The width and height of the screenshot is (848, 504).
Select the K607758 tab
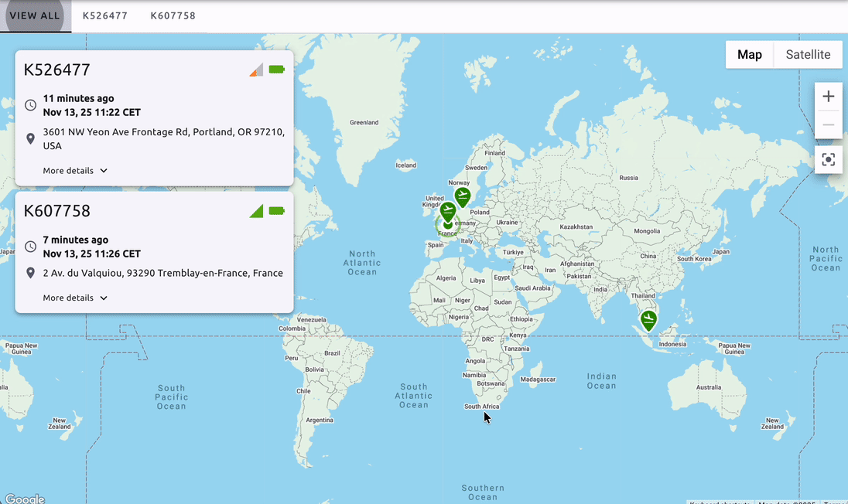point(173,14)
